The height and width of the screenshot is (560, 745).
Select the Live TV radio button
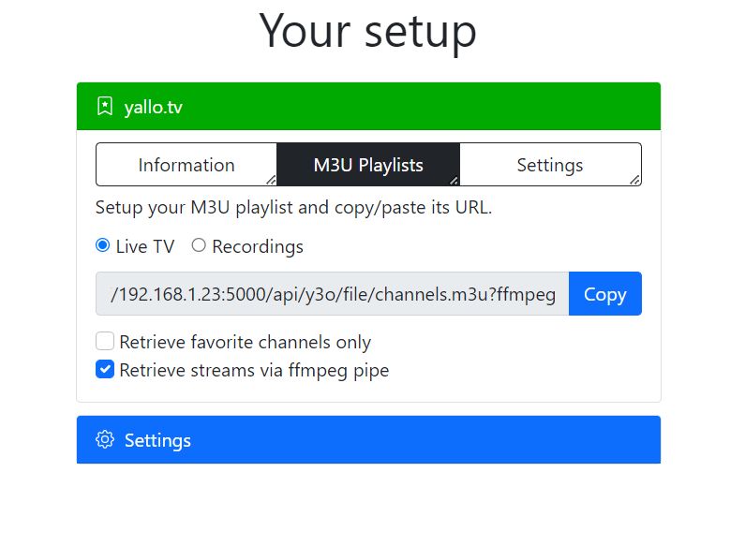pyautogui.click(x=103, y=245)
